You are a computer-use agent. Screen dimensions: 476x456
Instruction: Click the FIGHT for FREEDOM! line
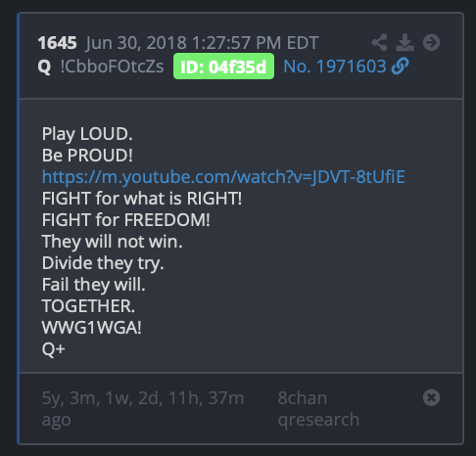(126, 220)
